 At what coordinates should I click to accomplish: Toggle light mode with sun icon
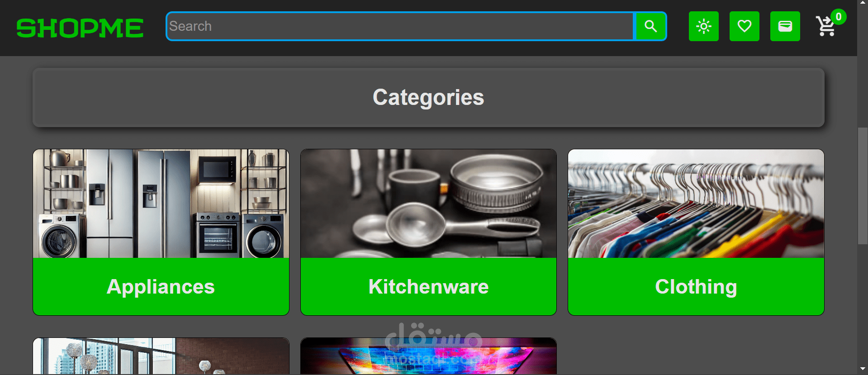coord(703,26)
